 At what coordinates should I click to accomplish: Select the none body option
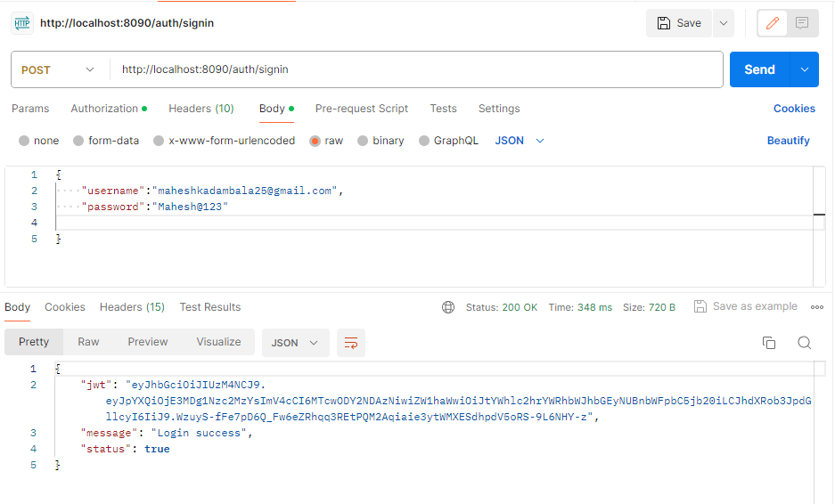(38, 141)
